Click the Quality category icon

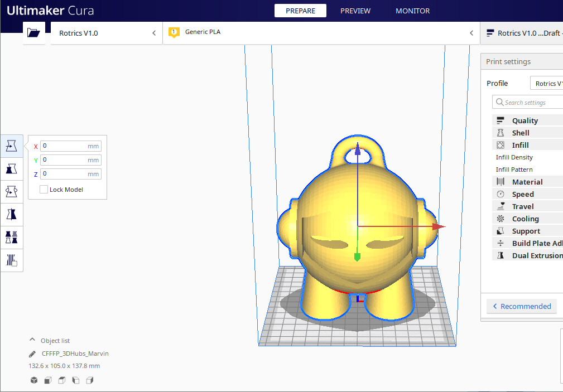(500, 120)
